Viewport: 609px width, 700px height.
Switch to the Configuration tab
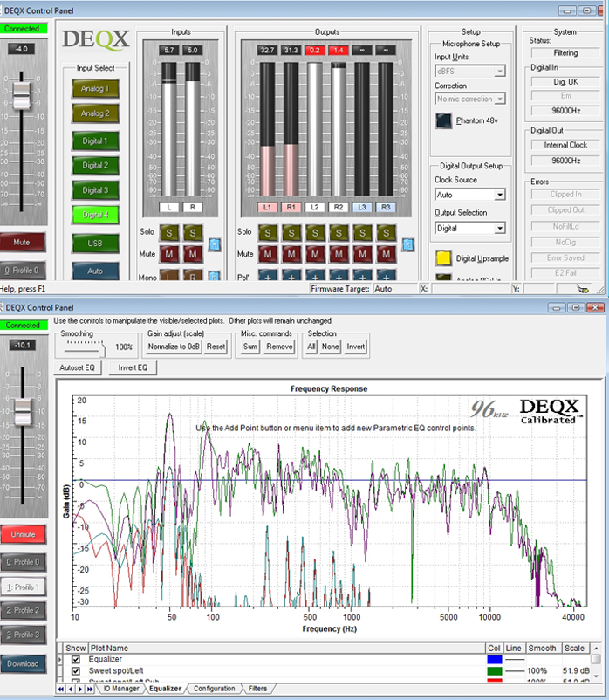pyautogui.click(x=214, y=689)
